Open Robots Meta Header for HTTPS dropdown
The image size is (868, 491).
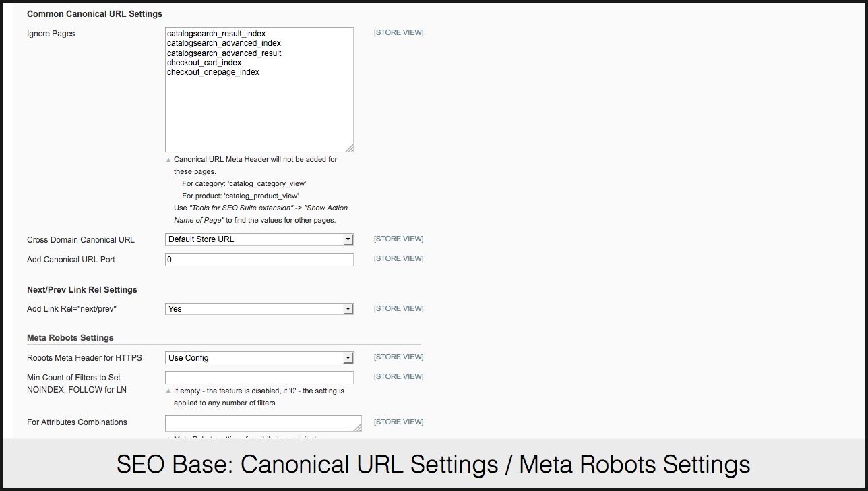(x=259, y=358)
